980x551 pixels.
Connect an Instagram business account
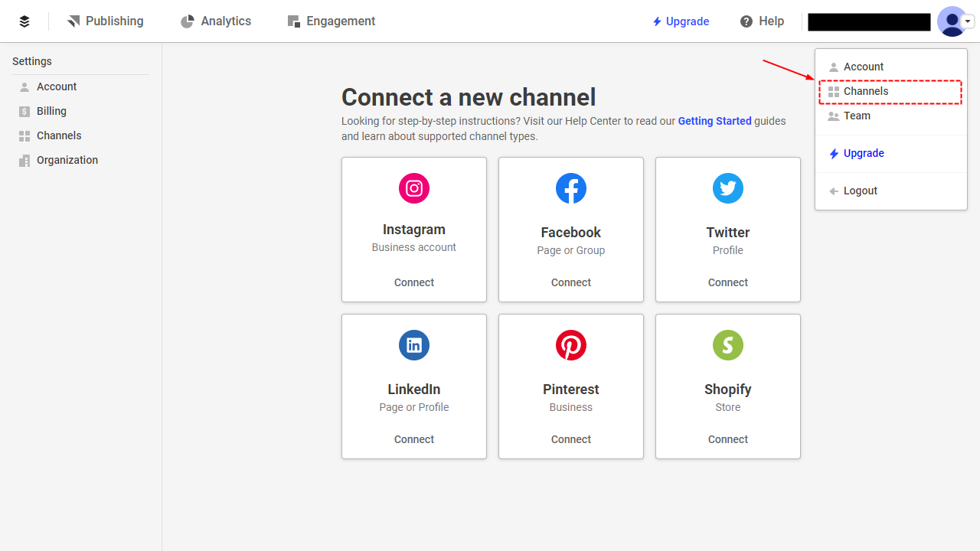point(414,282)
